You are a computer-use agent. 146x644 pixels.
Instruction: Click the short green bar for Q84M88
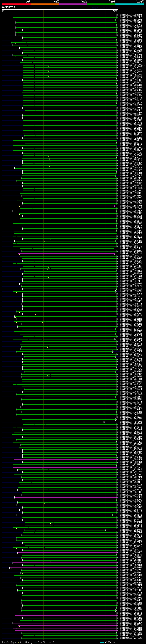[65, 530]
